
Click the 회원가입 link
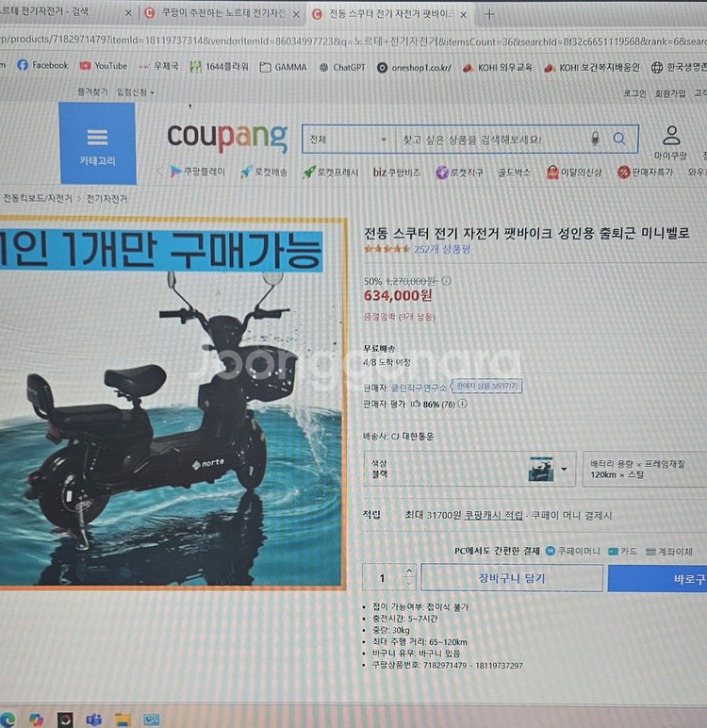coord(670,93)
